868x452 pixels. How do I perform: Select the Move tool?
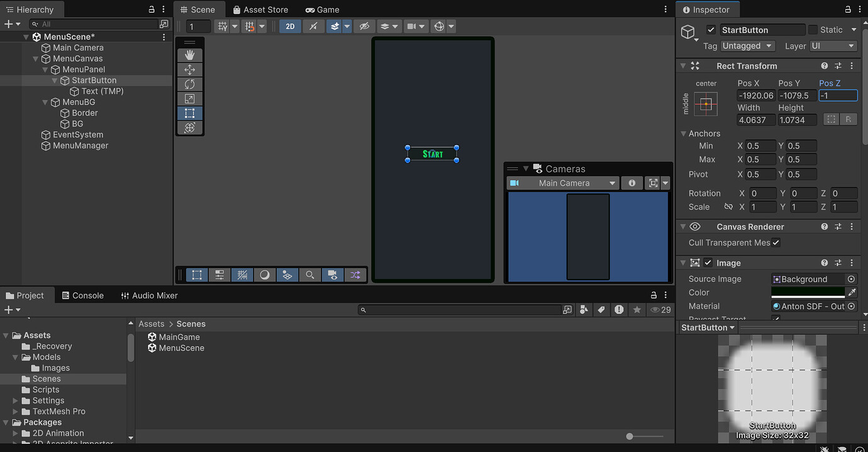190,69
